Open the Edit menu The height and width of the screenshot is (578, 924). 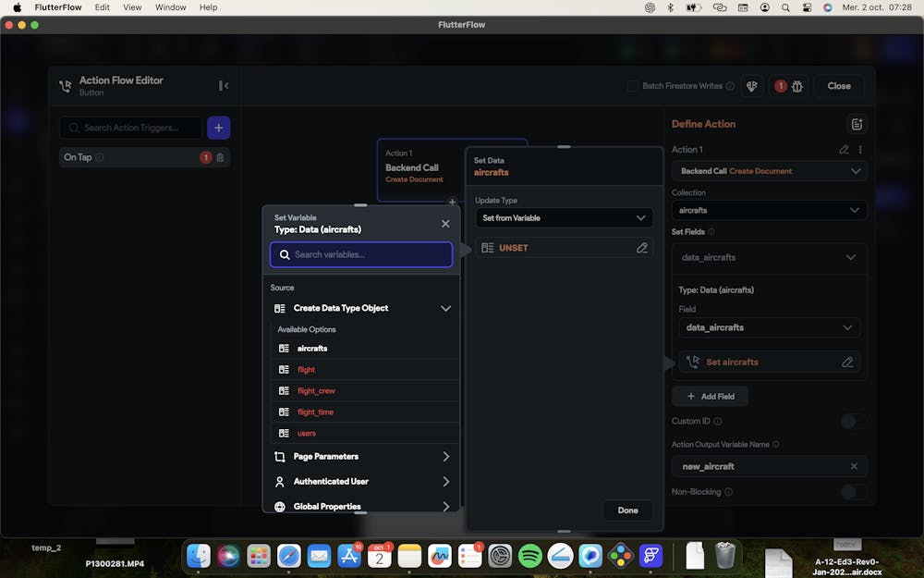(x=102, y=7)
